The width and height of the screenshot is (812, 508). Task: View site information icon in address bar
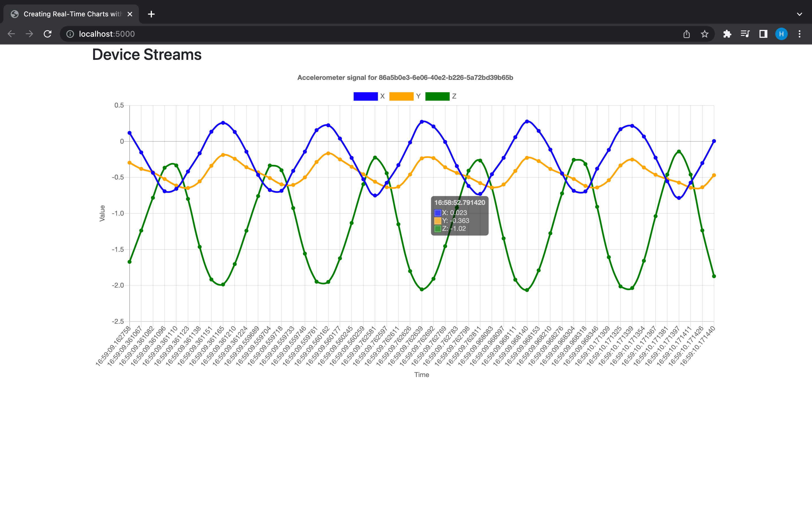coord(70,34)
